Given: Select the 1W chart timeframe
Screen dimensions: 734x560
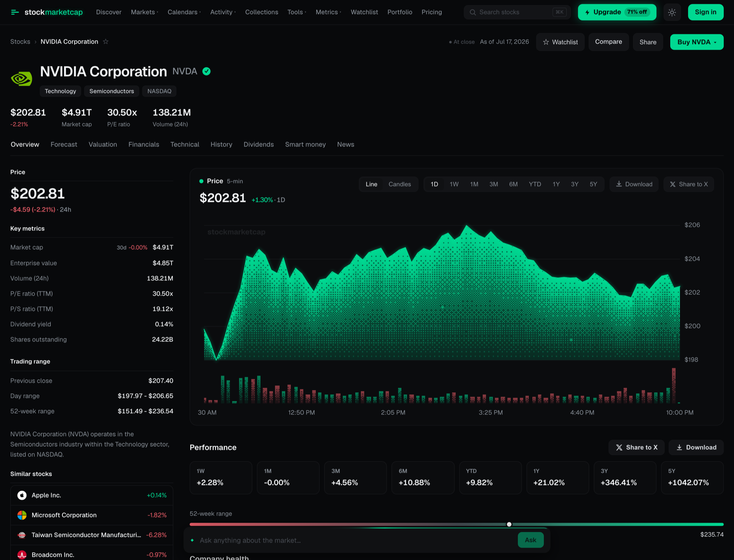Looking at the screenshot, I should (454, 184).
